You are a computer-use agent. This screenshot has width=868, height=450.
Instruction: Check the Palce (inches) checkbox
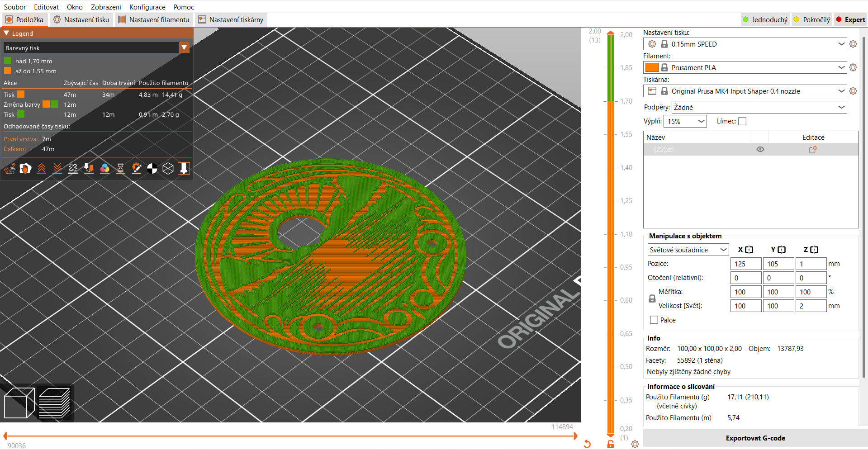(654, 320)
